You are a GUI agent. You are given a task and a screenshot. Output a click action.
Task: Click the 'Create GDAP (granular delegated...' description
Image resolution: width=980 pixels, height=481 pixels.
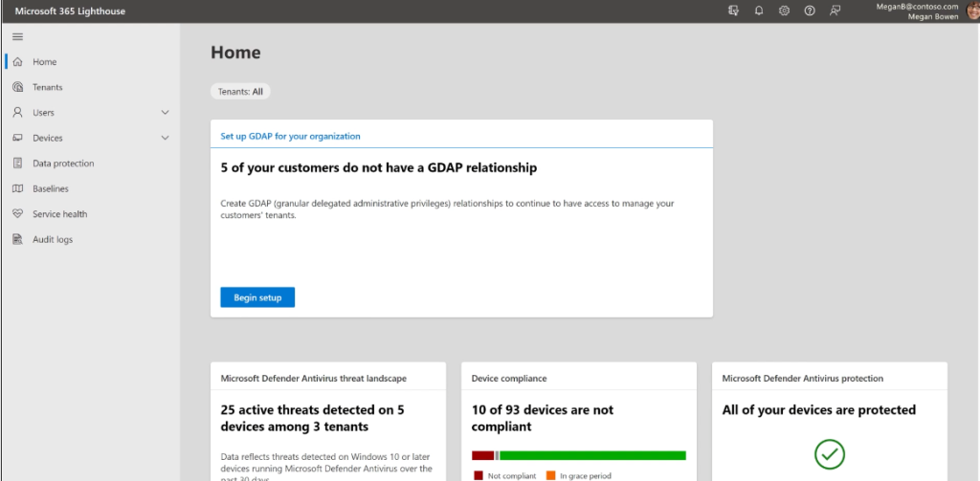[x=448, y=208]
